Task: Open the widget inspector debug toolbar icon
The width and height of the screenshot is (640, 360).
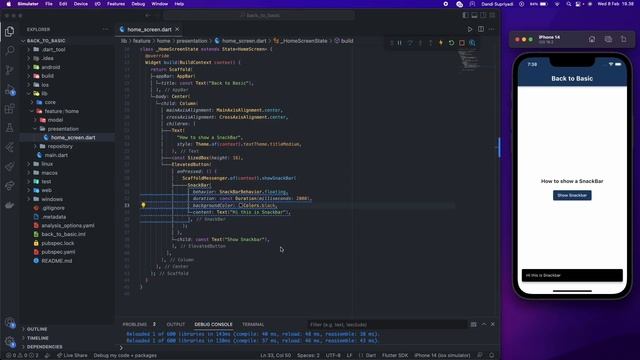Action: coord(472,43)
